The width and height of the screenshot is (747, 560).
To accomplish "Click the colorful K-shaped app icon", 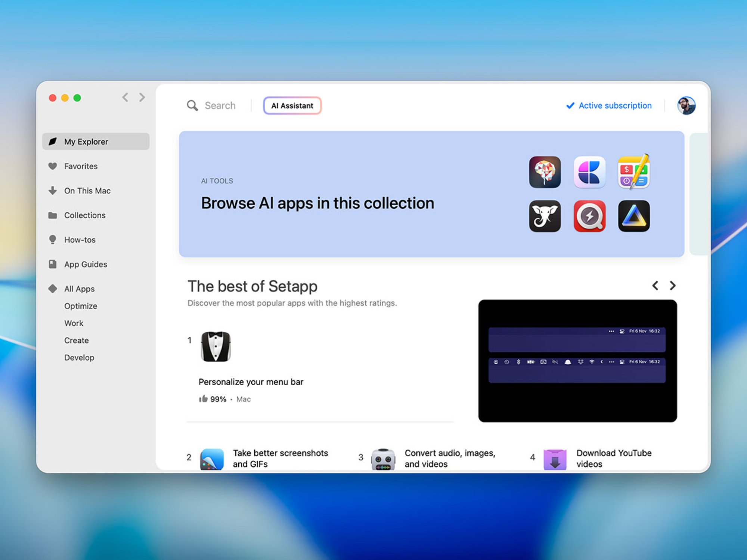I will click(589, 172).
